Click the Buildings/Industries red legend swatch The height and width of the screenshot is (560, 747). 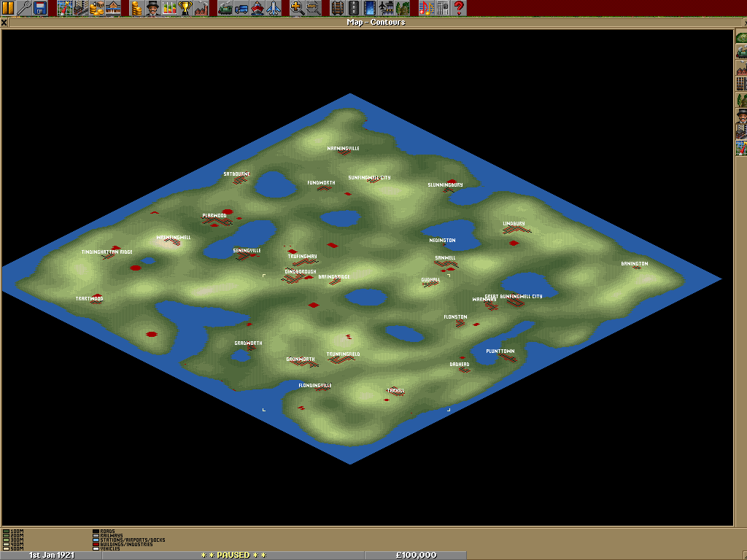tap(96, 544)
